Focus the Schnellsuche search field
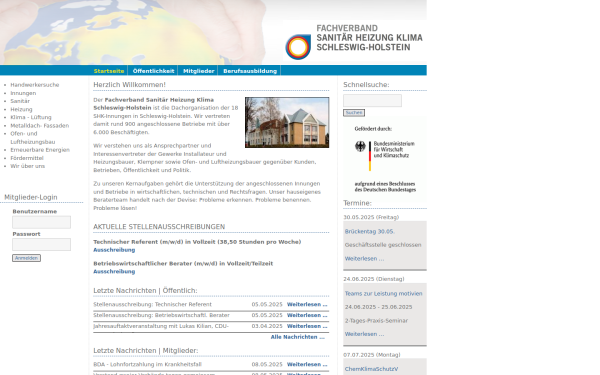This screenshot has width=600, height=375. 372,100
